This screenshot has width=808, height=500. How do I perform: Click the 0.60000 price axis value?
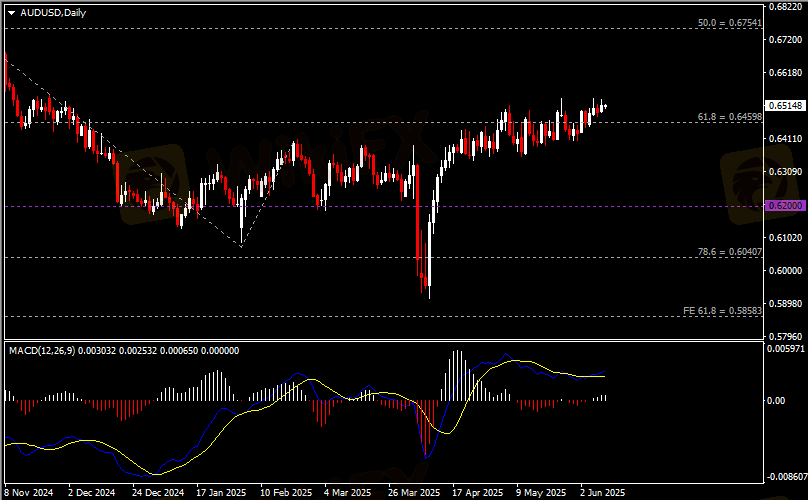[x=785, y=271]
